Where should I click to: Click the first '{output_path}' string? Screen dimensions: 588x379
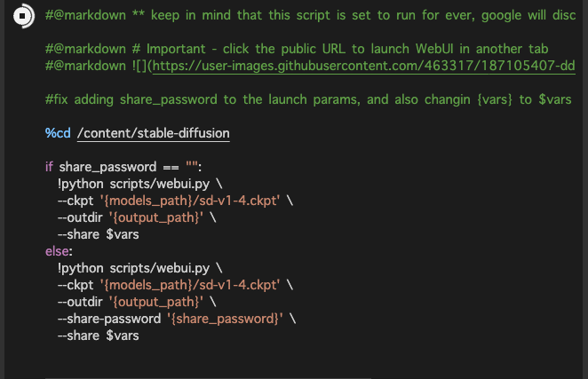[x=156, y=217]
